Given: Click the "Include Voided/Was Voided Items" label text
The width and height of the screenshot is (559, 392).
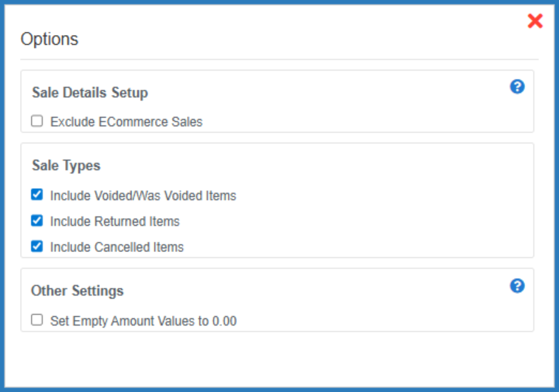Looking at the screenshot, I should (x=143, y=196).
